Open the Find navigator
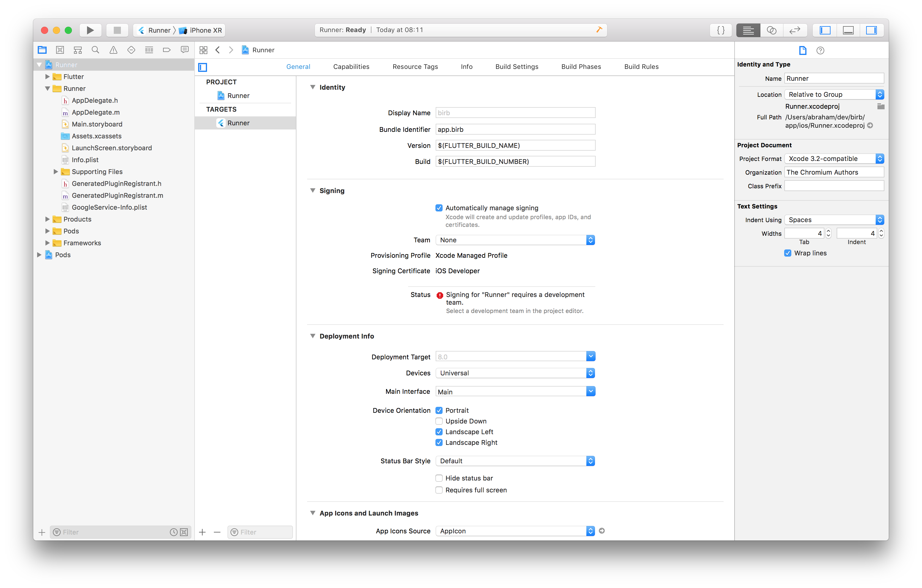The image size is (922, 588). (95, 50)
